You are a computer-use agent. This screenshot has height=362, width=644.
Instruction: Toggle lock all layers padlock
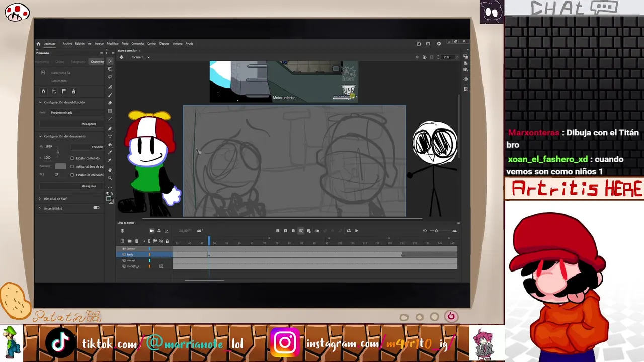coord(167,241)
